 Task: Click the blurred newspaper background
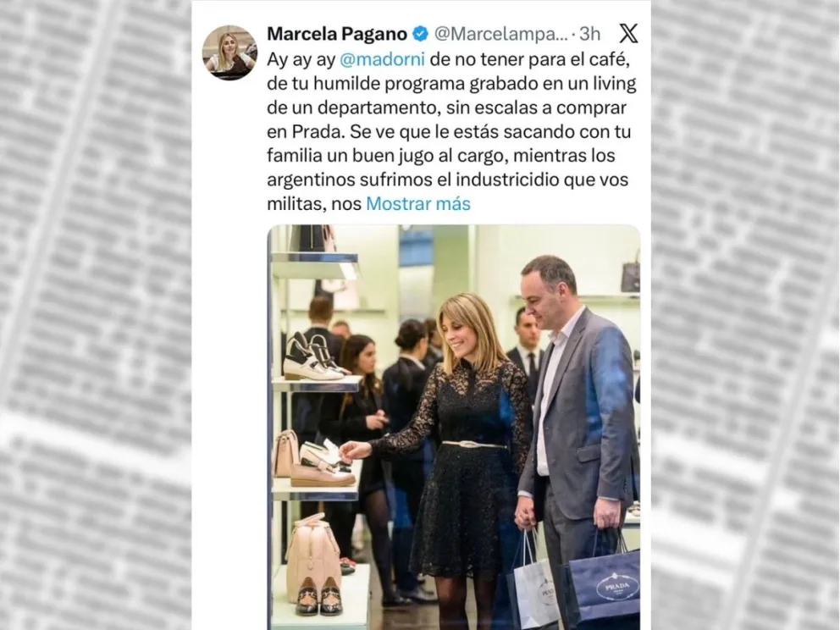coord(96,315)
